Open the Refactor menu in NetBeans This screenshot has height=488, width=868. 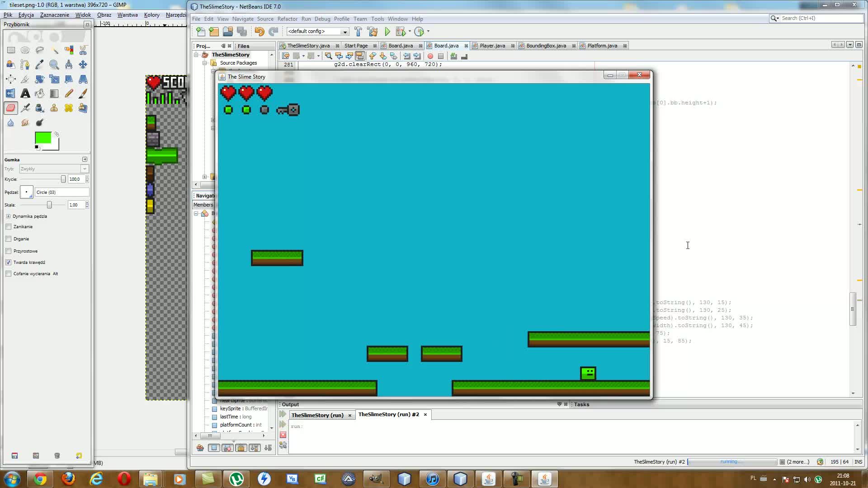coord(288,19)
